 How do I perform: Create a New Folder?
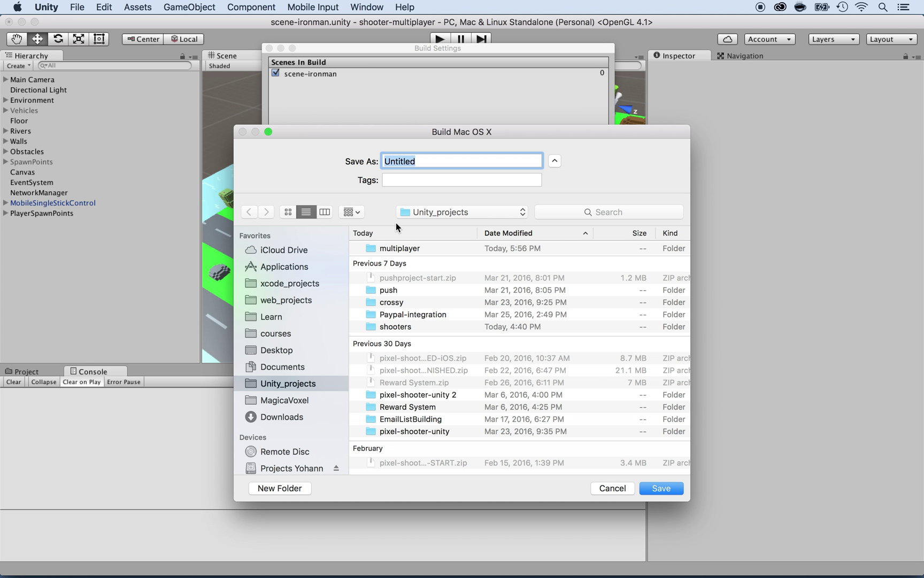click(x=280, y=489)
